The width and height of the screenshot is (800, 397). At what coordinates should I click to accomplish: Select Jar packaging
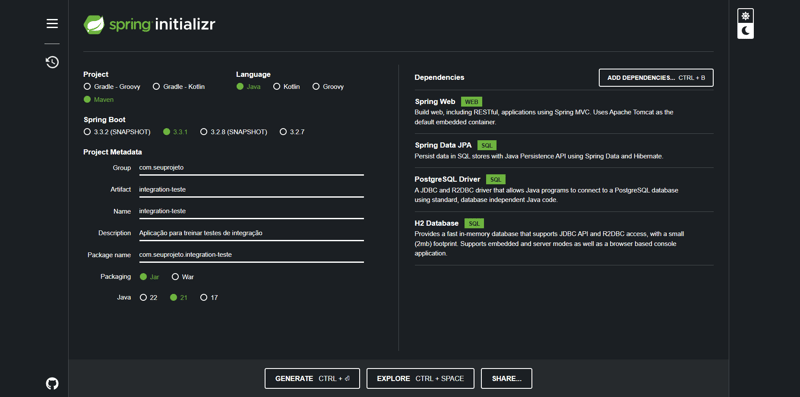149,277
